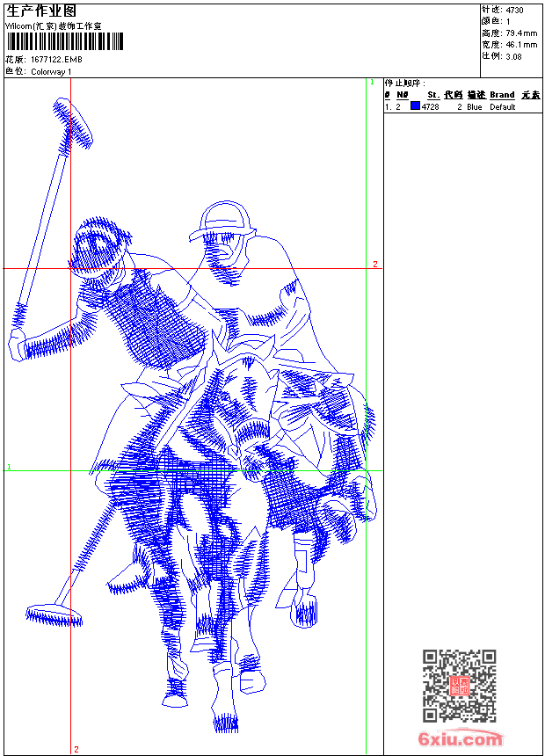Click the 'Default' brand cell

(x=503, y=107)
